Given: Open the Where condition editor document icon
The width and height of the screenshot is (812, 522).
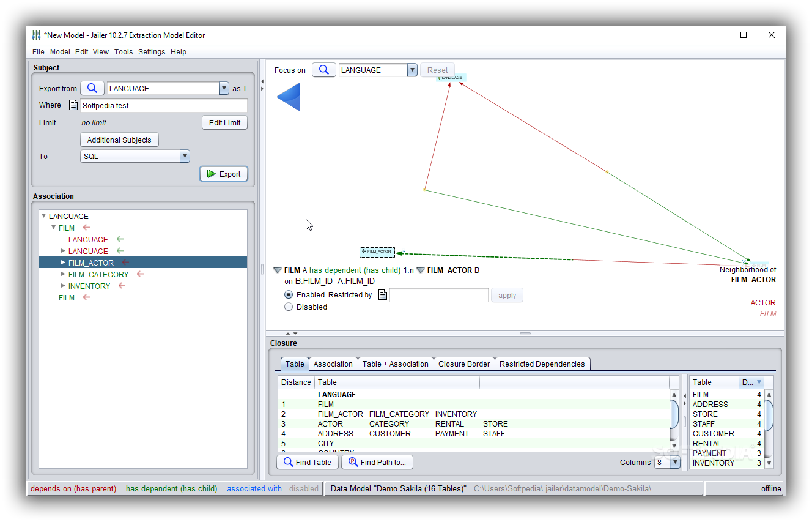Looking at the screenshot, I should click(73, 105).
